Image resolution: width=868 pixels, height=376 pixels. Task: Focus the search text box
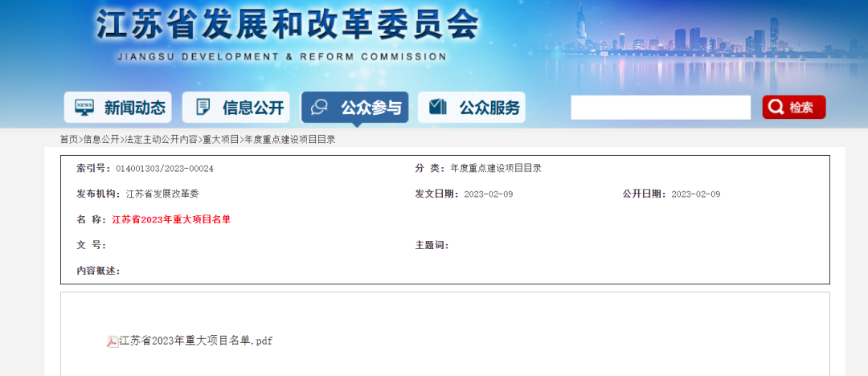660,107
